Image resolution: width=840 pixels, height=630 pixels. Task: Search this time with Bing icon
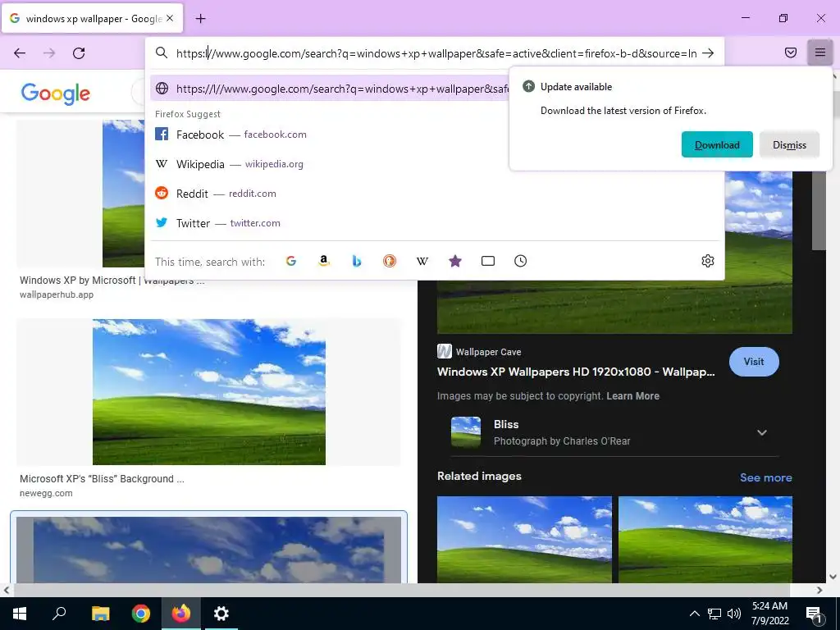[x=357, y=261]
